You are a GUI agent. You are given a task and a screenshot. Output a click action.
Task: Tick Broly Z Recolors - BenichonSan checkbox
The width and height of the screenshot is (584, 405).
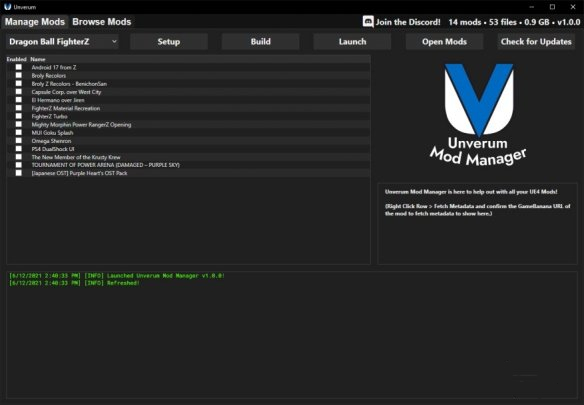pyautogui.click(x=19, y=83)
